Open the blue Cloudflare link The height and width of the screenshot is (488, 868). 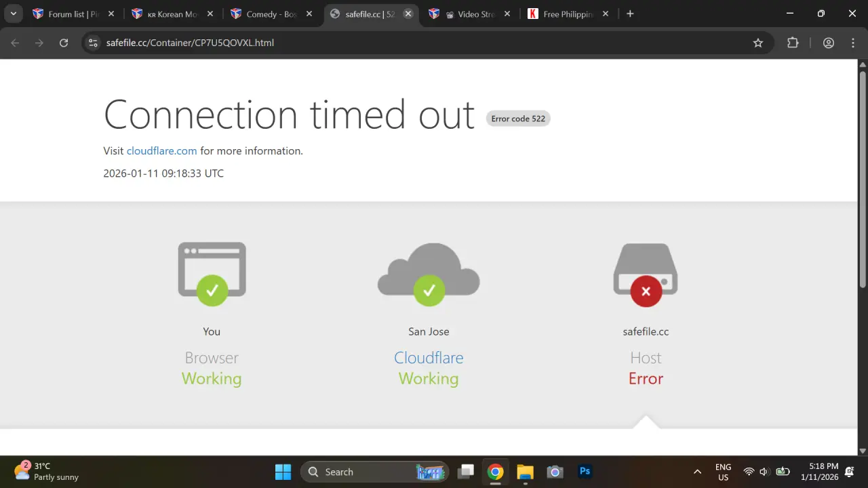429,358
